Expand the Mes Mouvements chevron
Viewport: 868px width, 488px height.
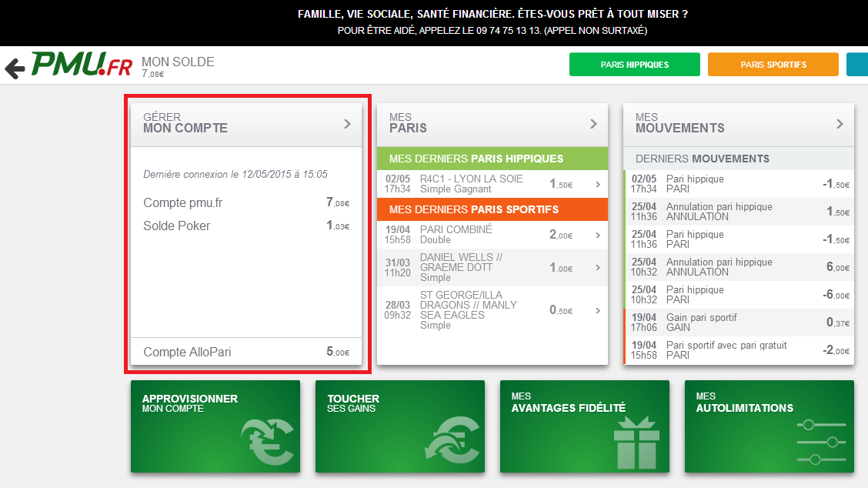[840, 124]
